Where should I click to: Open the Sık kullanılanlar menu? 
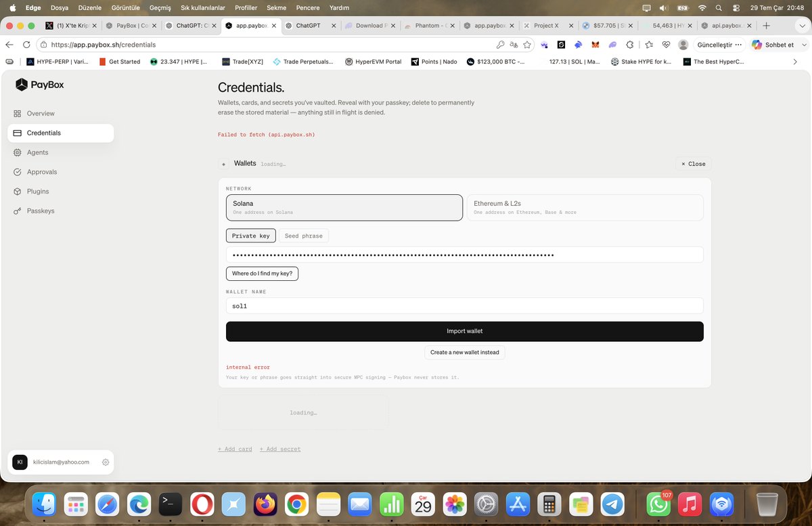202,7
